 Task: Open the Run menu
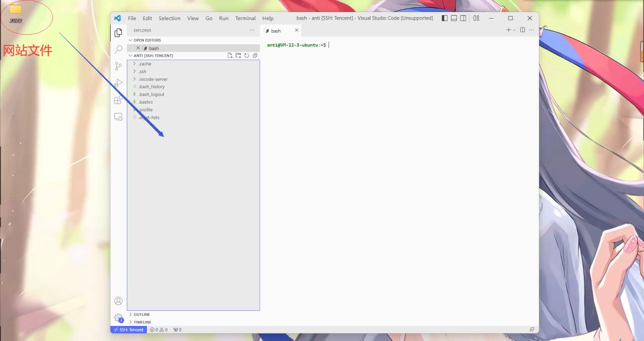[224, 18]
